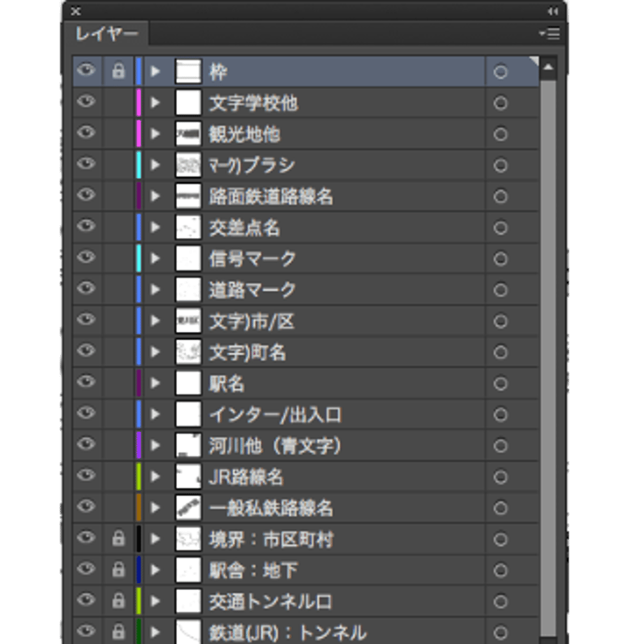Expand the 観光地他 layer contents
Image resolution: width=644 pixels, height=644 pixels.
tap(155, 134)
